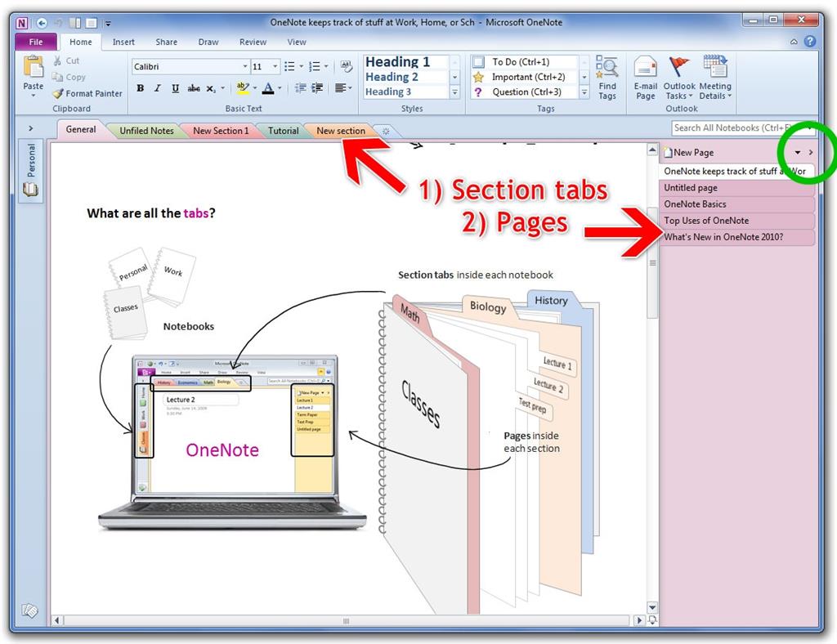Apply text highlighting
Screen dimensions: 837x644
244,87
